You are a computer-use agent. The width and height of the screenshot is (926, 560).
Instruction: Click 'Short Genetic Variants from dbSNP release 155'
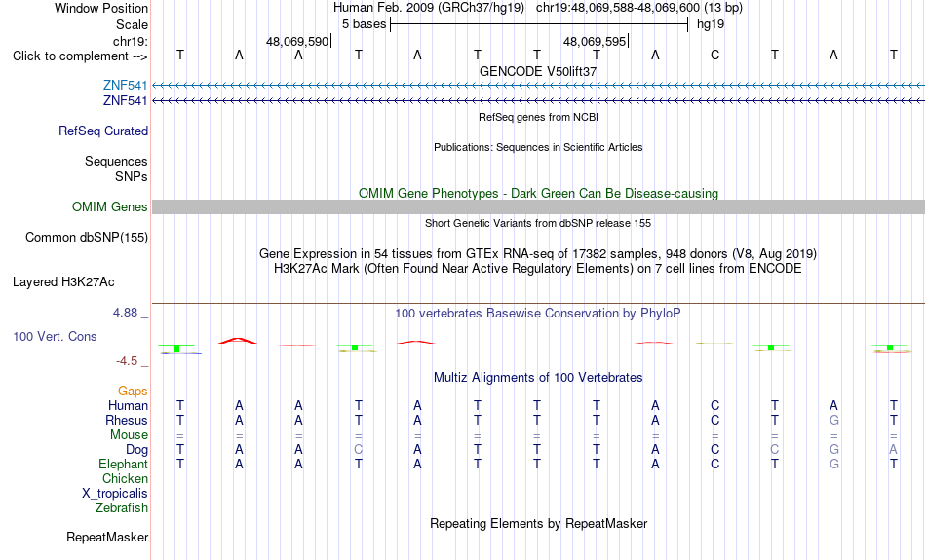tap(538, 223)
